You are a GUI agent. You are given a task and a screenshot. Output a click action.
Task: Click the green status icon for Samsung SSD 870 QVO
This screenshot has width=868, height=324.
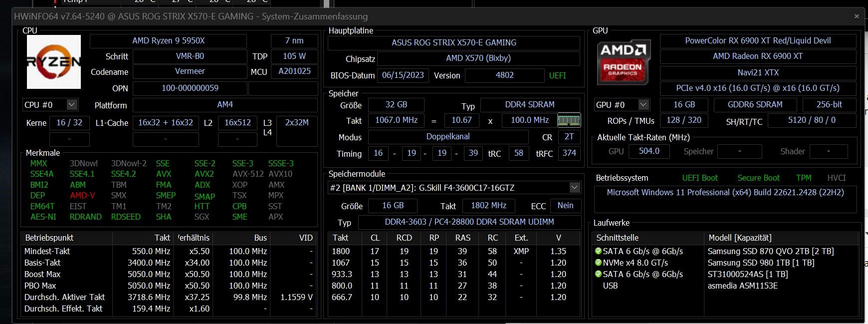click(x=598, y=251)
